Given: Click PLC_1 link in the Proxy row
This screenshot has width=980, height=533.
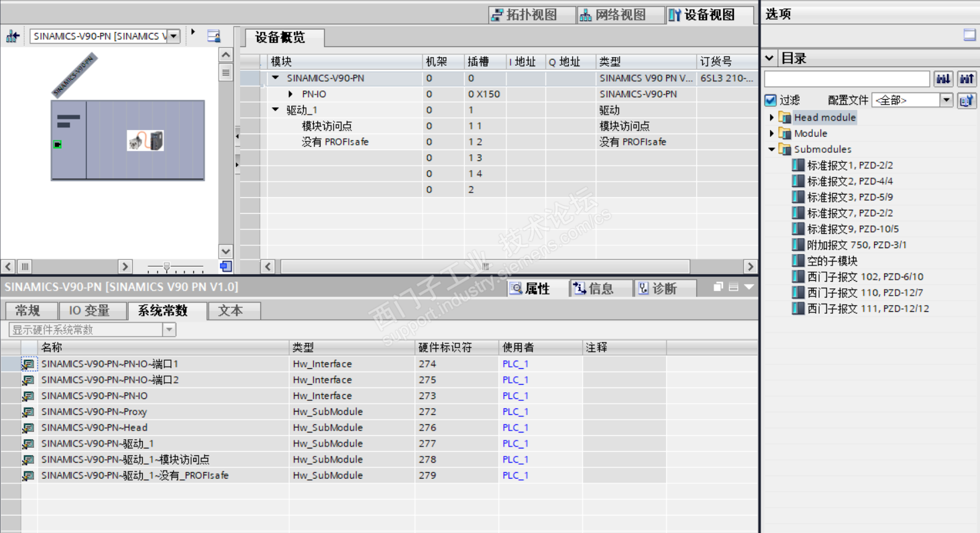Looking at the screenshot, I should 516,412.
